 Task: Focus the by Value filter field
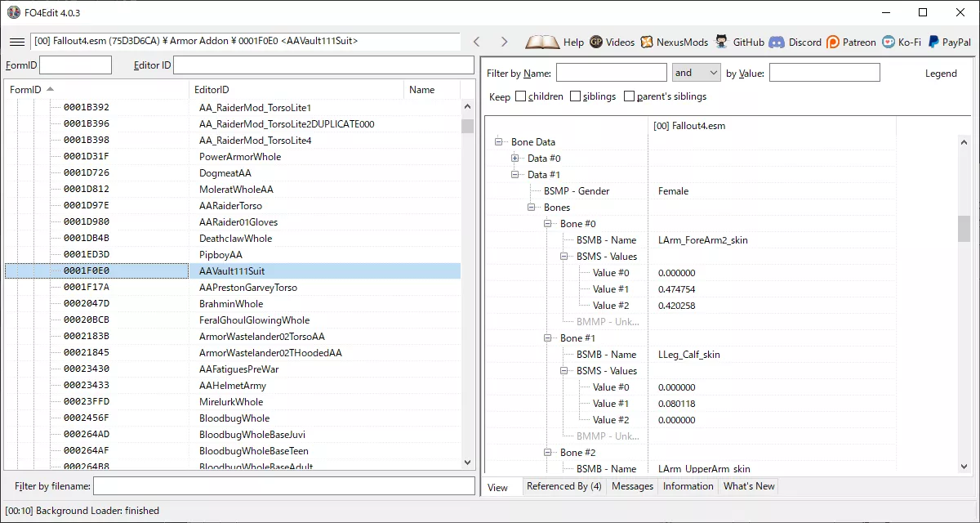(825, 73)
